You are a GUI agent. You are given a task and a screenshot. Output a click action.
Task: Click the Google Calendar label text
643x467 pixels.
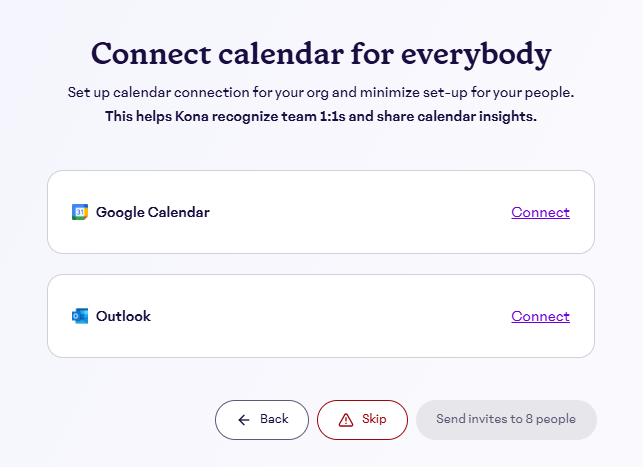(x=153, y=212)
